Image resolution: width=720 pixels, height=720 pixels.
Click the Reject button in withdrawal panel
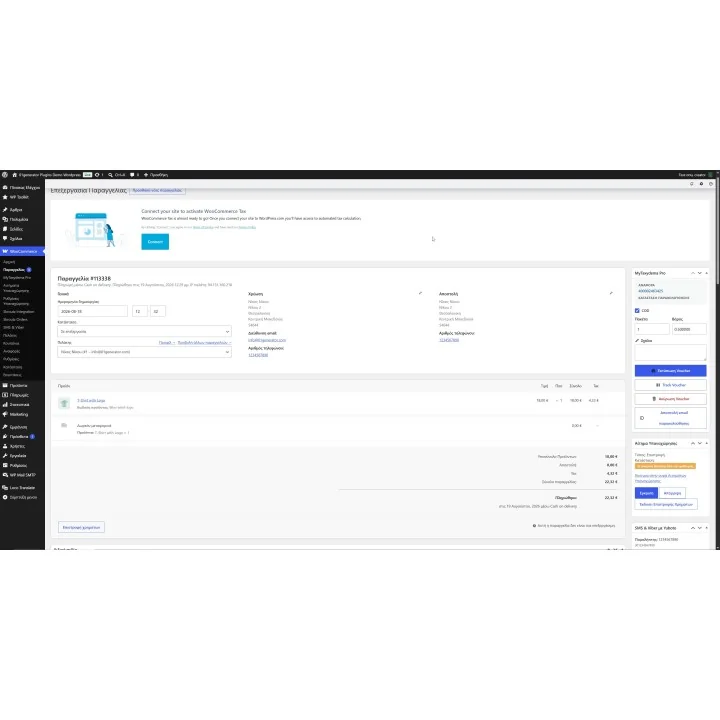[x=672, y=493]
